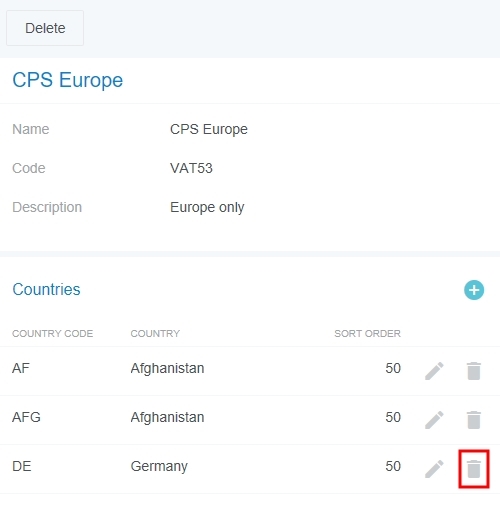Select the Germany country name cell

pos(159,467)
